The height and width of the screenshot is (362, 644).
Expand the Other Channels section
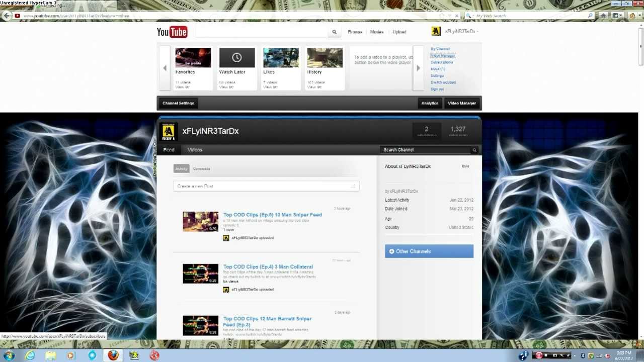[x=429, y=251]
